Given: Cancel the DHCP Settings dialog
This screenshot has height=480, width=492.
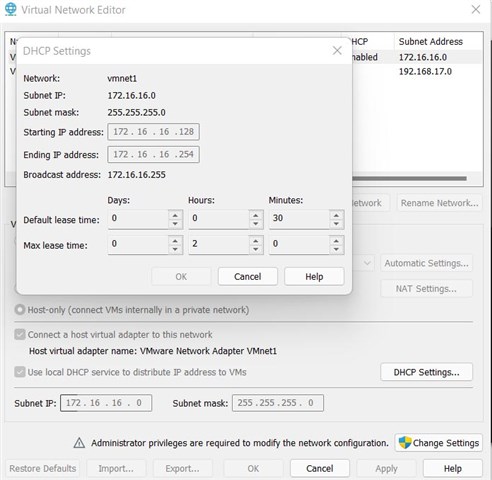Looking at the screenshot, I should tap(248, 276).
